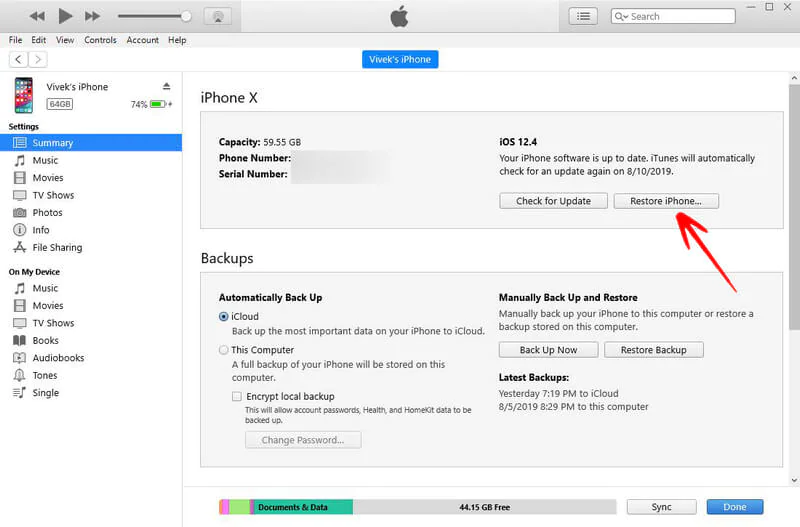This screenshot has height=527, width=800.
Task: Click the Capacity: 59.55 GB text
Action: [x=260, y=142]
